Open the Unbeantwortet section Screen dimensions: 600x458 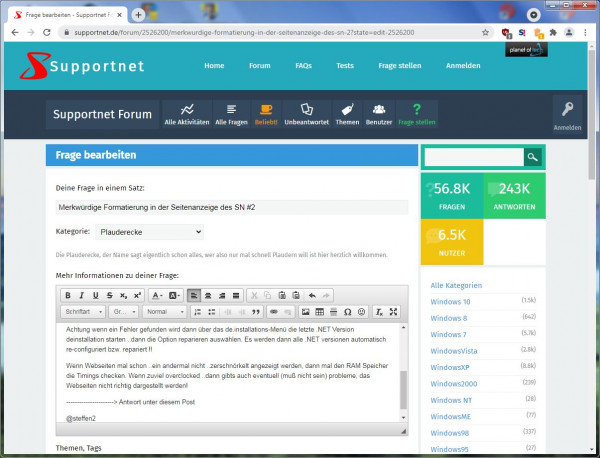pos(307,114)
